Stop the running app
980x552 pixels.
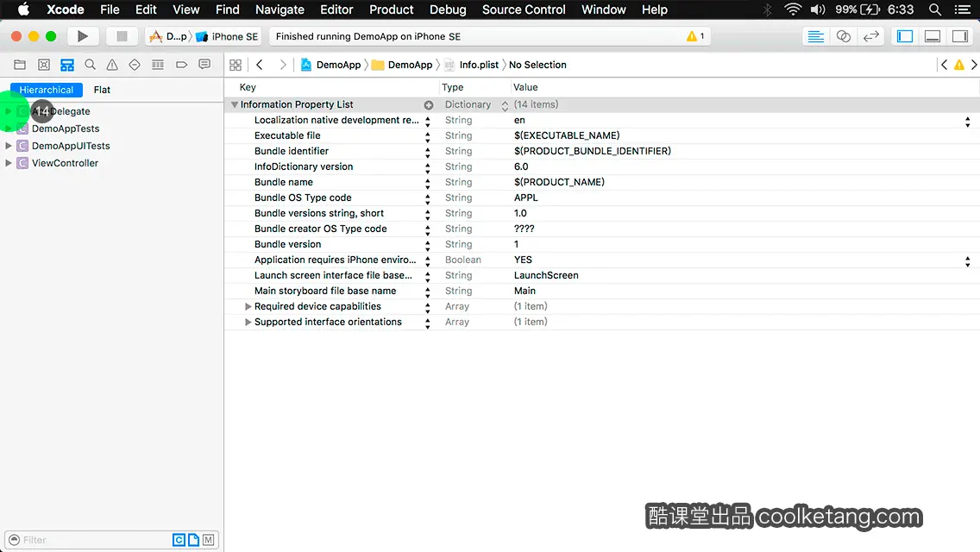tap(122, 36)
